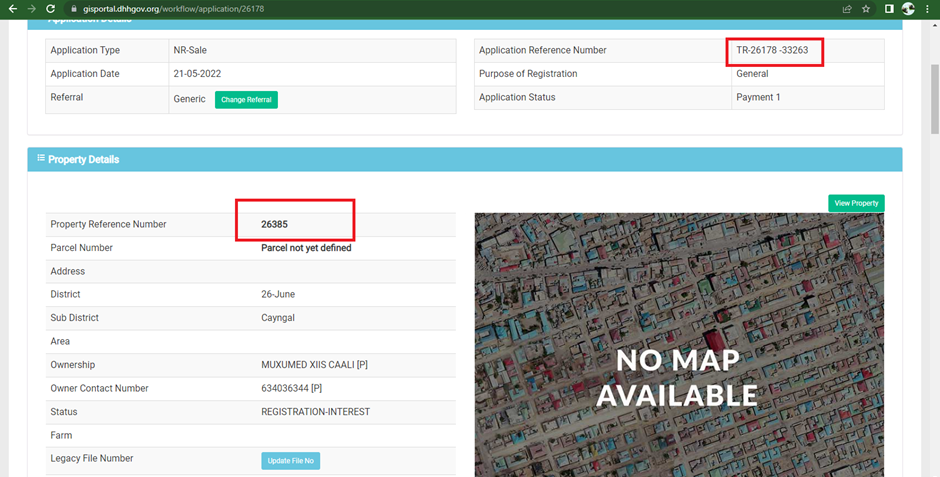
Task: Click the Legacy File Number label
Action: [x=92, y=458]
